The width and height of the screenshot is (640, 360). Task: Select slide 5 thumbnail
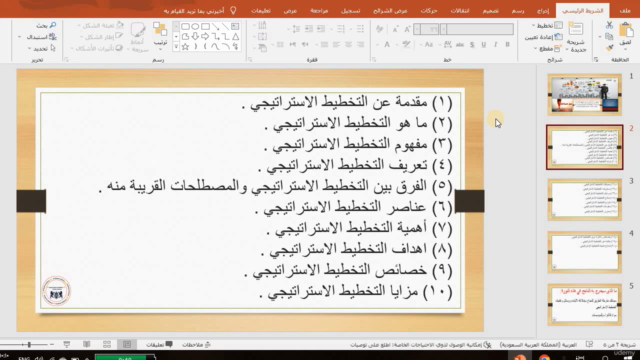(x=584, y=304)
